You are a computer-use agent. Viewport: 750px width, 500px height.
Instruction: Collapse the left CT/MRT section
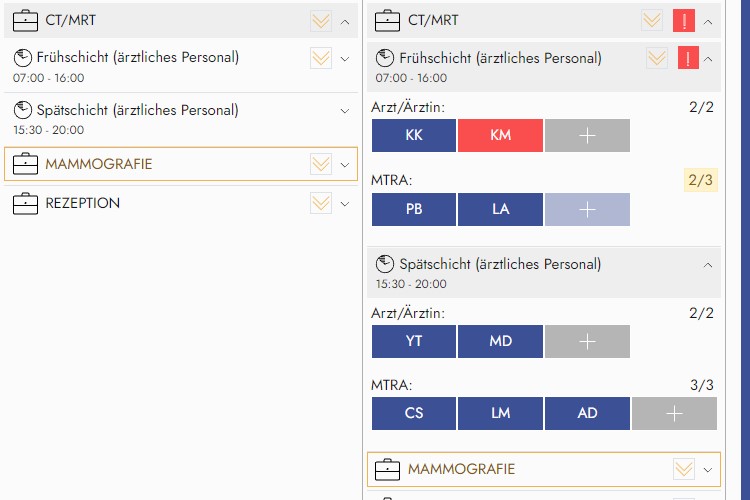[345, 20]
